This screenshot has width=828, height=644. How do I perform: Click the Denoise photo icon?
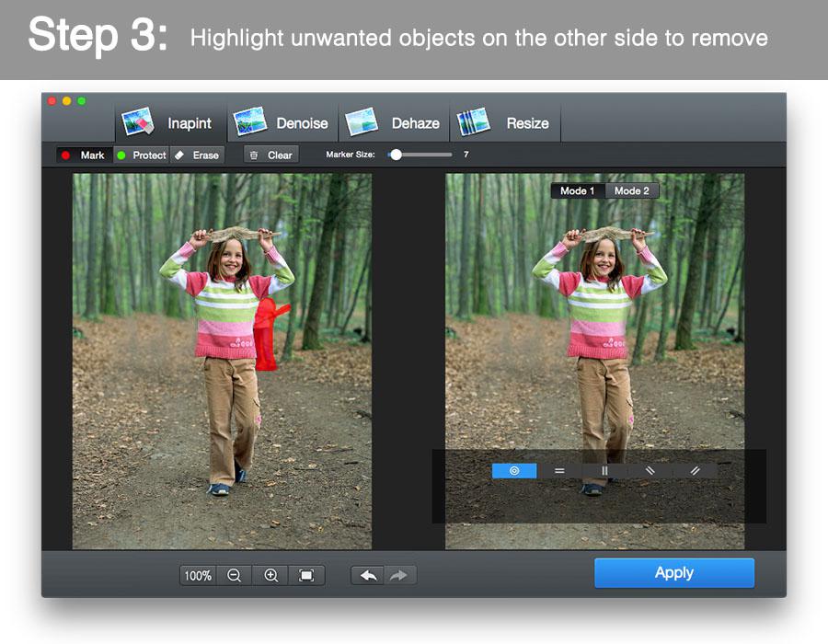pyautogui.click(x=249, y=121)
